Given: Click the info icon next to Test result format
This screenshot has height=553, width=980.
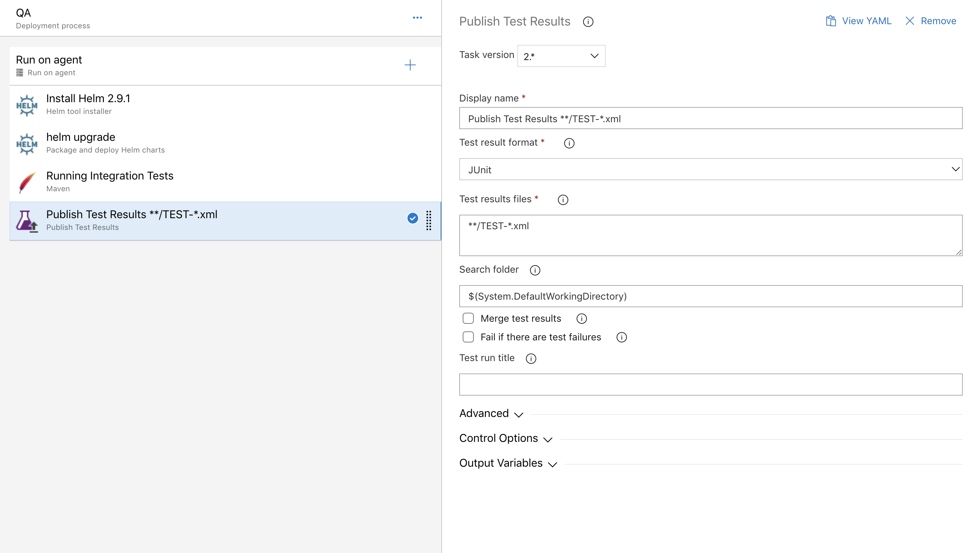Looking at the screenshot, I should pos(569,143).
